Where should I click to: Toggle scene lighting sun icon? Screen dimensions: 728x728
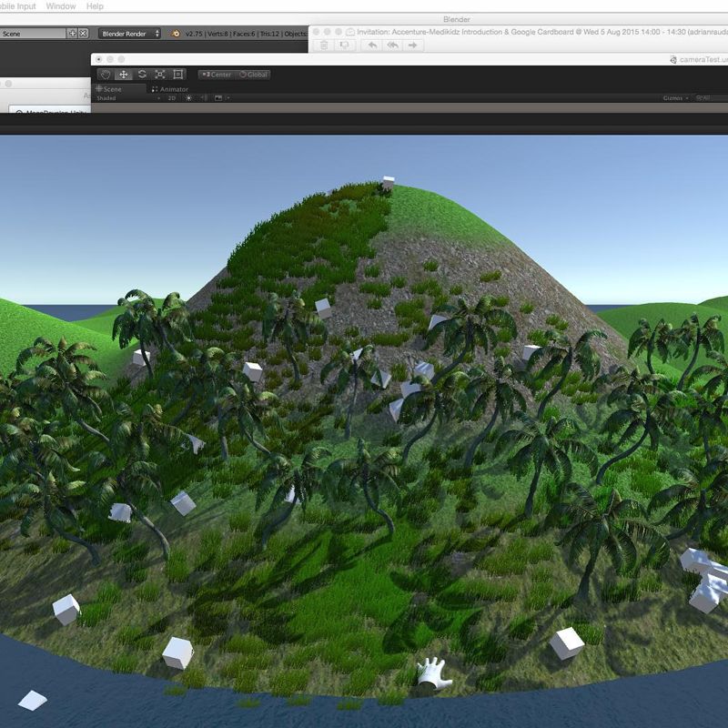pos(188,98)
